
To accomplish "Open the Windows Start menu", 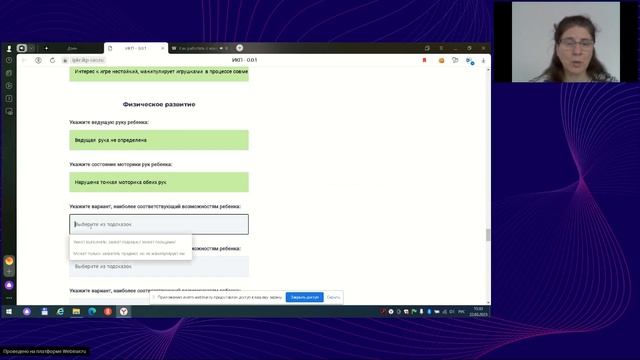I will (x=9, y=311).
